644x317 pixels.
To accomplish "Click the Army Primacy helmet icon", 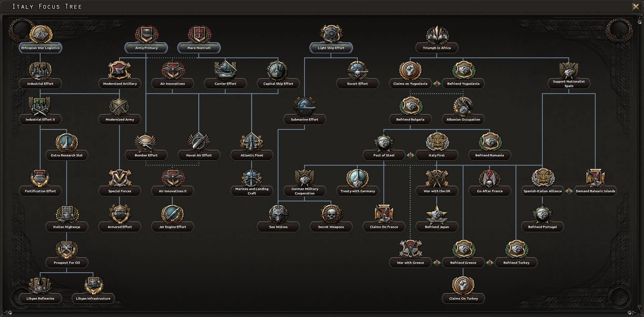I will 146,35.
